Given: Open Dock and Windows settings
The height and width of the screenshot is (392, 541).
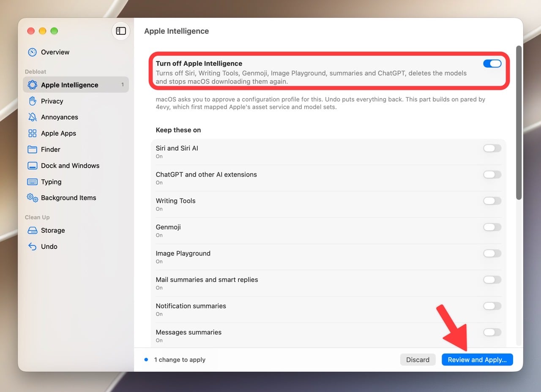Looking at the screenshot, I should coord(70,166).
